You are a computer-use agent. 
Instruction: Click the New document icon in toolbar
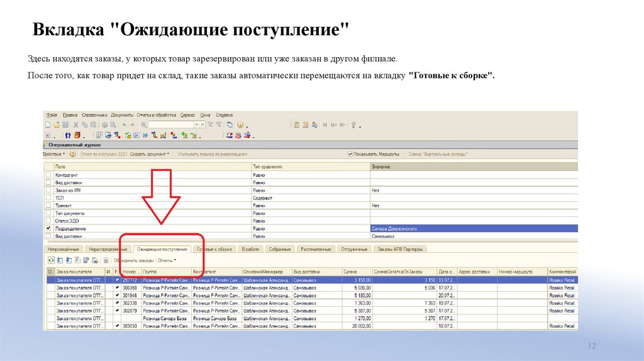coord(48,125)
